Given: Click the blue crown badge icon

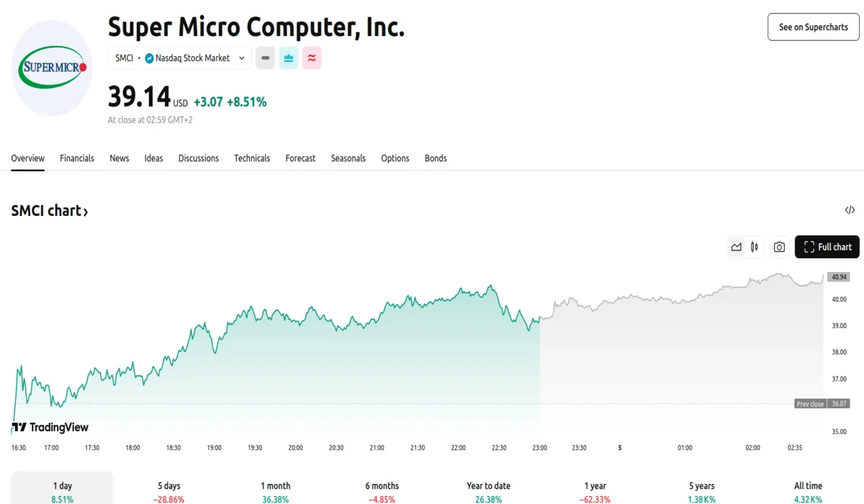Looking at the screenshot, I should tap(289, 58).
